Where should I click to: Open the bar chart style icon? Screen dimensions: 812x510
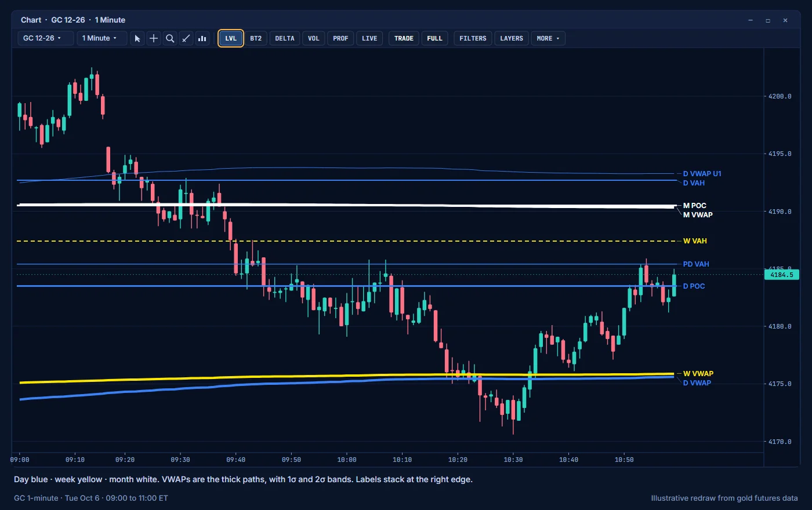[x=202, y=38]
